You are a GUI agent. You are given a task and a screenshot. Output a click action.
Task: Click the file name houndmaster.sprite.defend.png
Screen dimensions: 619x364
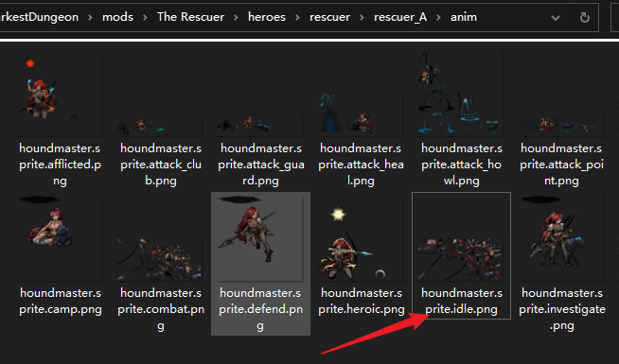(x=260, y=309)
